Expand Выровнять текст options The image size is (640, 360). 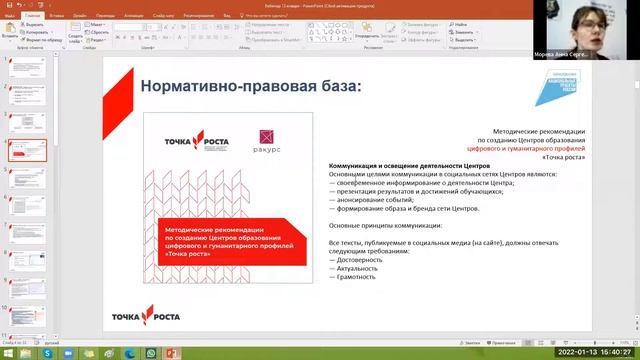(265, 32)
